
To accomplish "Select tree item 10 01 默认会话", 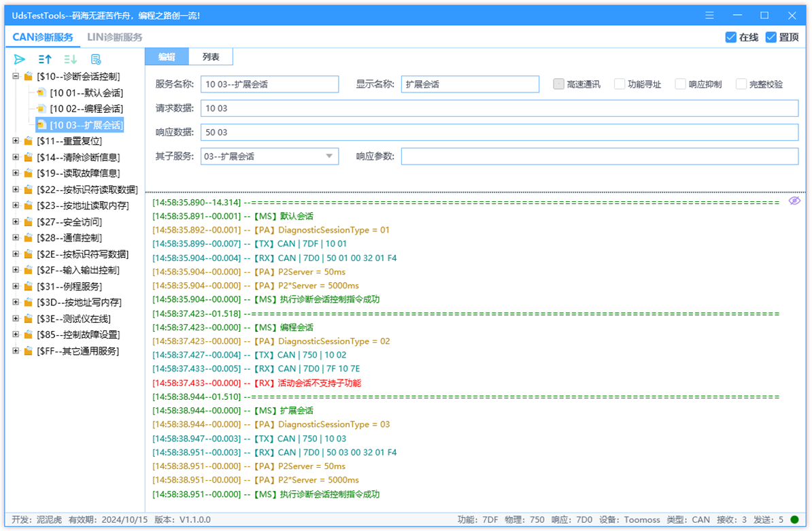I will (x=86, y=92).
